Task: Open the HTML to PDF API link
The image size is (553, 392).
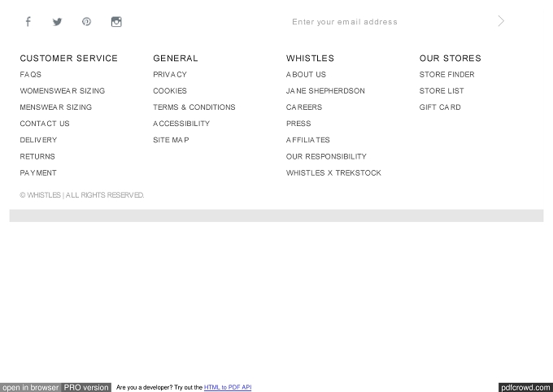Action: click(228, 387)
